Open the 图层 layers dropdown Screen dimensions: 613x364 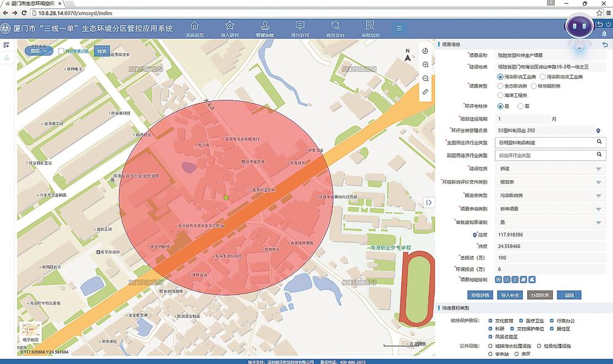(39, 51)
